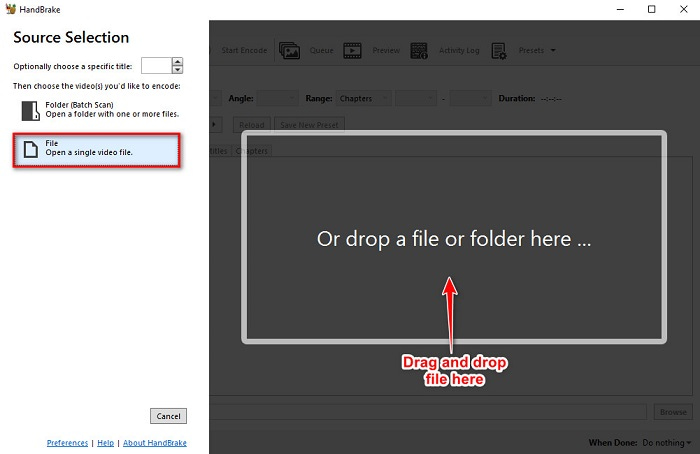Click Save New Preset button

[x=309, y=125]
